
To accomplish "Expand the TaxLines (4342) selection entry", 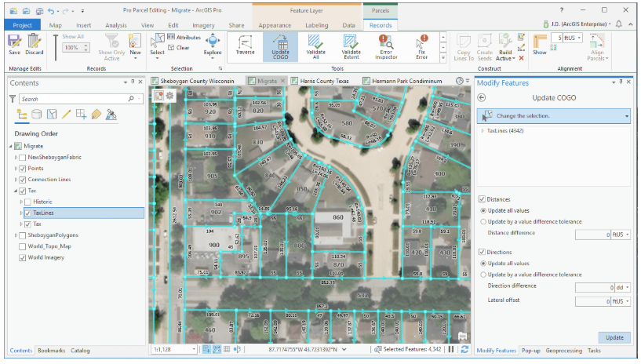I will [x=482, y=131].
